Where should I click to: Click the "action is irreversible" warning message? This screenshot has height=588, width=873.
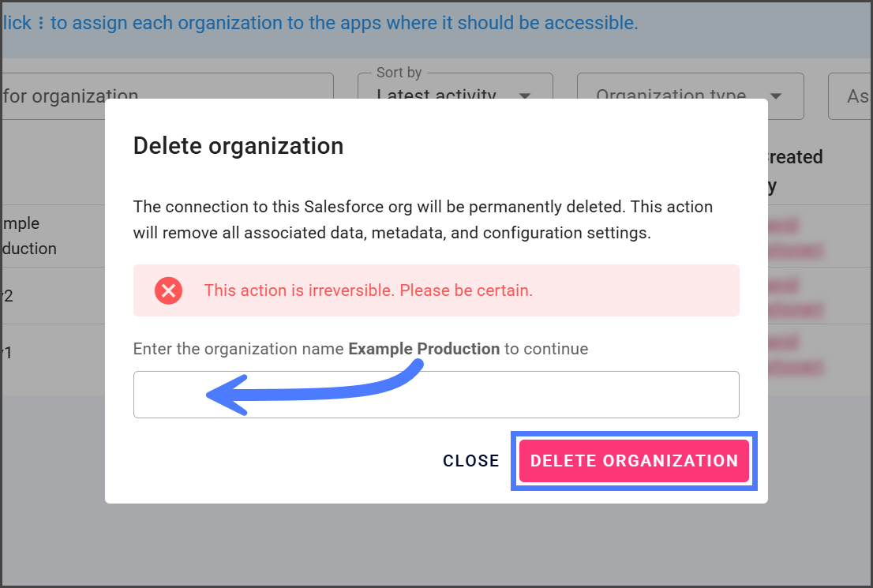(368, 290)
